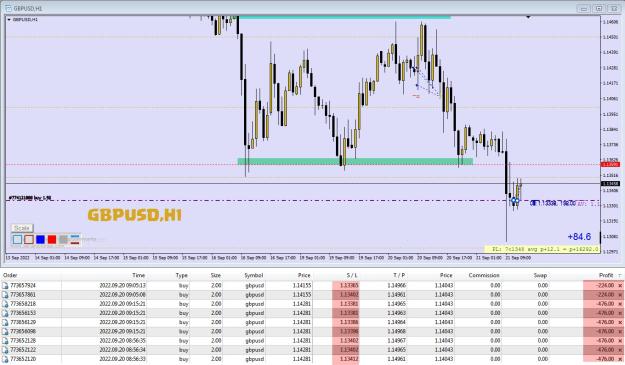Click the document icon for order 773652128
Screen dimensions: 625x365
5,341
